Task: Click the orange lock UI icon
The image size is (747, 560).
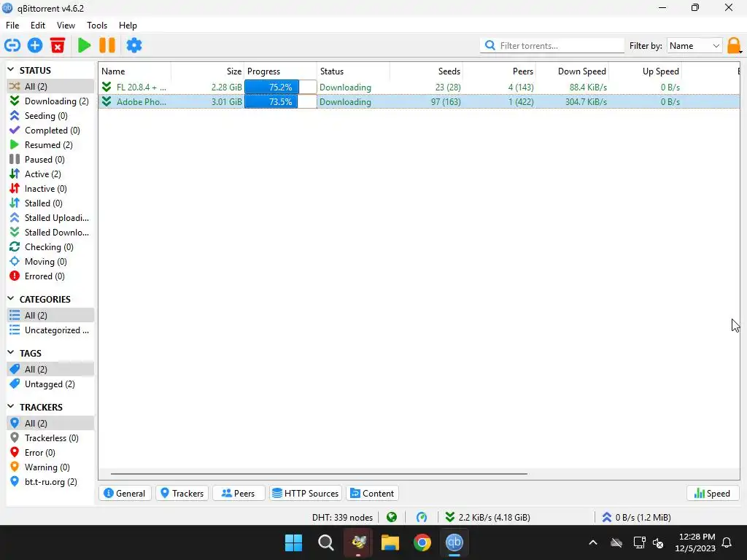Action: 734,46
